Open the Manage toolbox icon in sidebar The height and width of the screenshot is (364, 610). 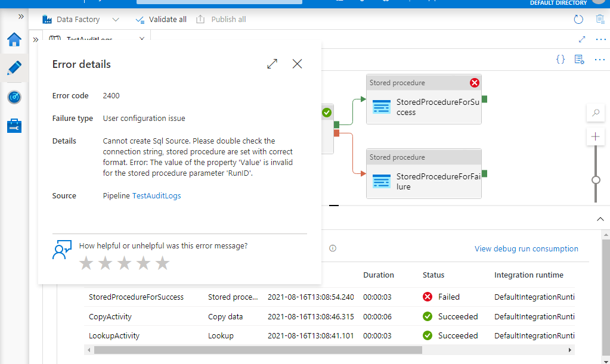tap(14, 126)
